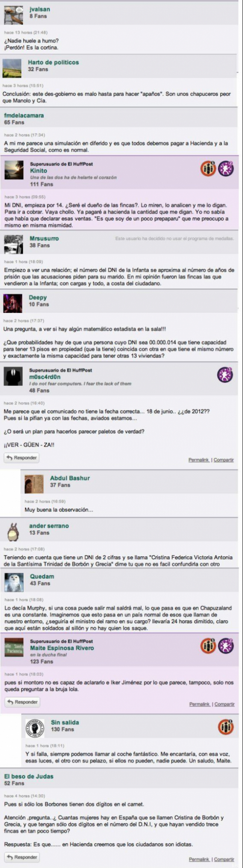Open Quedam's owl avatar
The image size is (243, 868).
point(14,582)
